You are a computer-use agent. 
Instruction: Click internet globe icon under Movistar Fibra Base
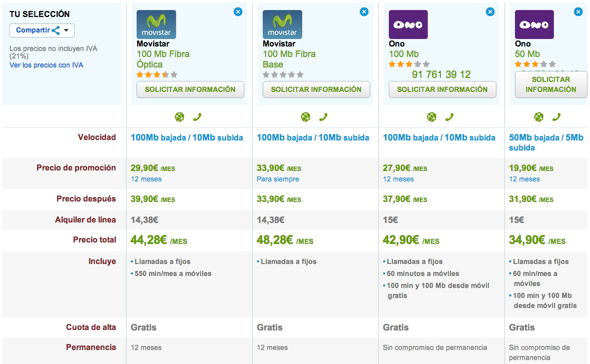tap(306, 117)
